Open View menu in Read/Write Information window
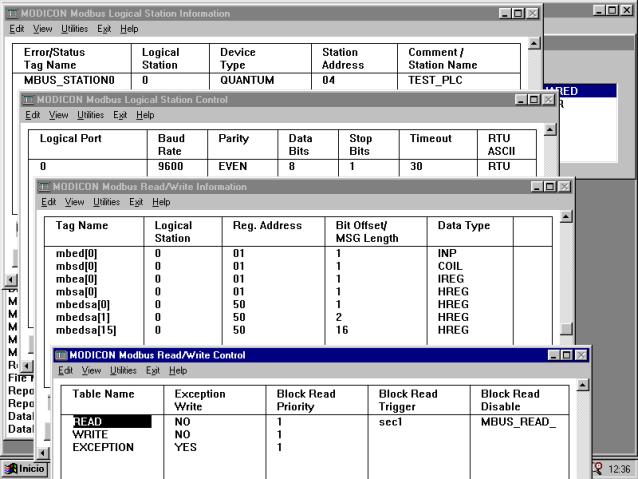The height and width of the screenshot is (479, 638). point(74,202)
